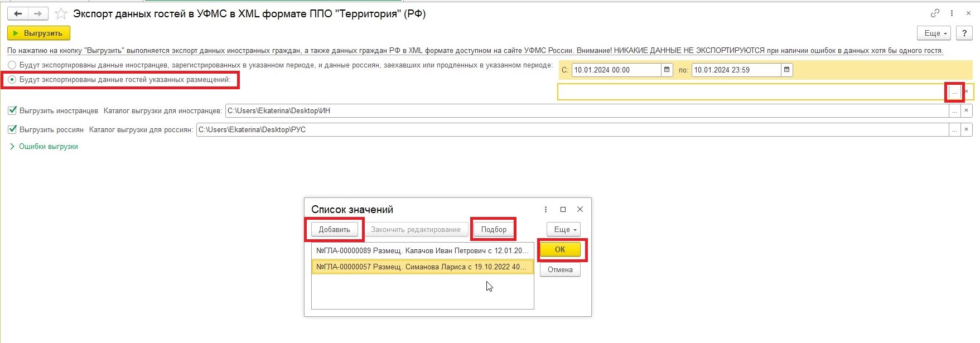Cancel the value list with Отмена

[x=560, y=269]
